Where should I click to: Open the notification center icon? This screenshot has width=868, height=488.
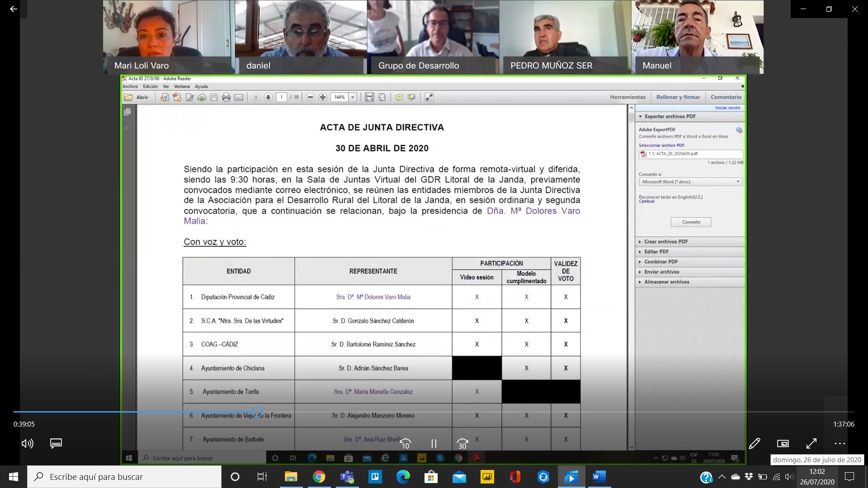[x=849, y=477]
